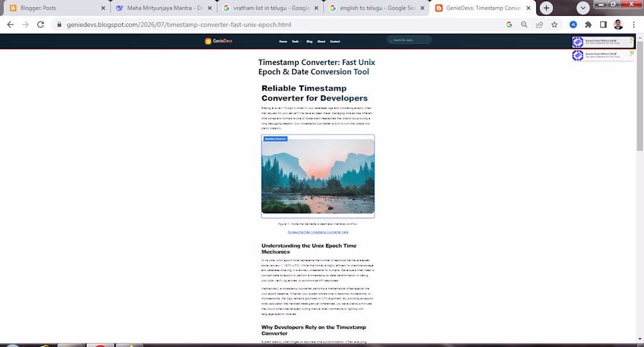Open the first adblocker ad banner
This screenshot has width=644, height=347.
click(602, 42)
